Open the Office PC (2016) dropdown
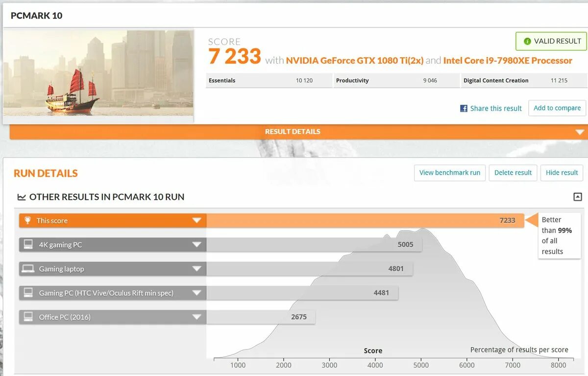 pyautogui.click(x=197, y=317)
